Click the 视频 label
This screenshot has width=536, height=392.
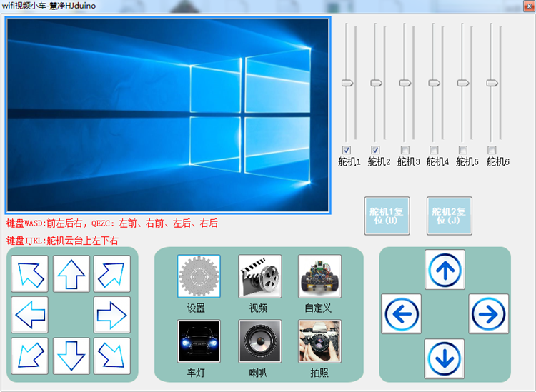click(258, 308)
